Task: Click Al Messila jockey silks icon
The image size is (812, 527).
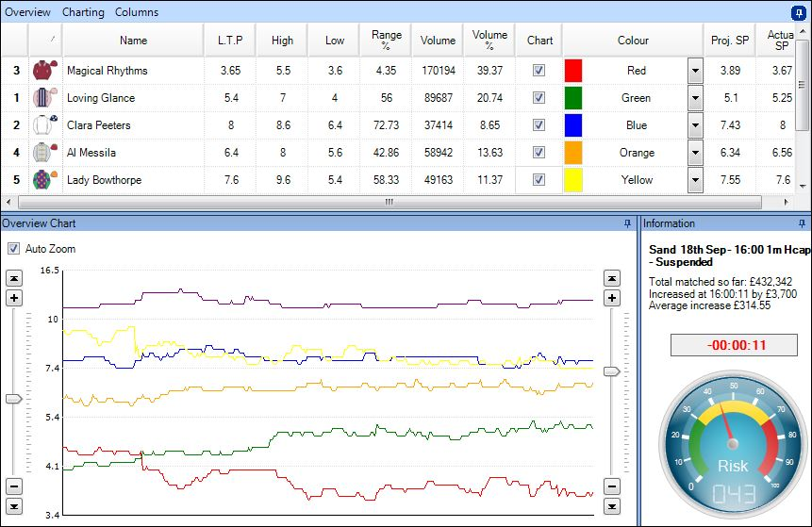Action: 44,152
